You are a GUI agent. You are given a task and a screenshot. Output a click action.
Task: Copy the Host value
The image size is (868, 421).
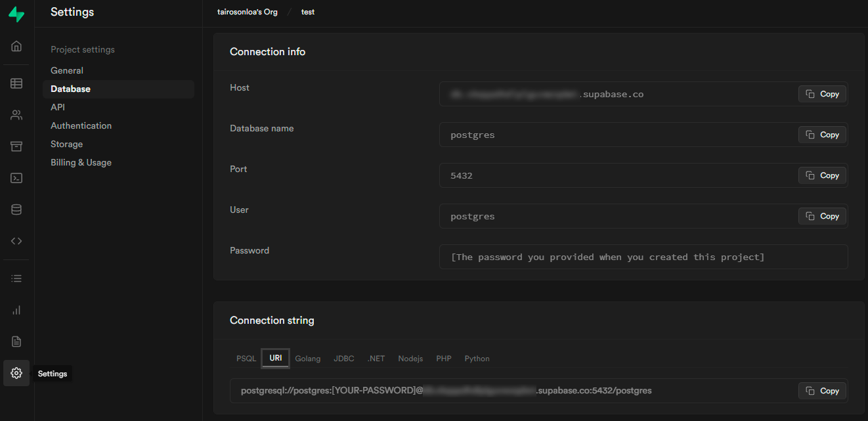(822, 93)
